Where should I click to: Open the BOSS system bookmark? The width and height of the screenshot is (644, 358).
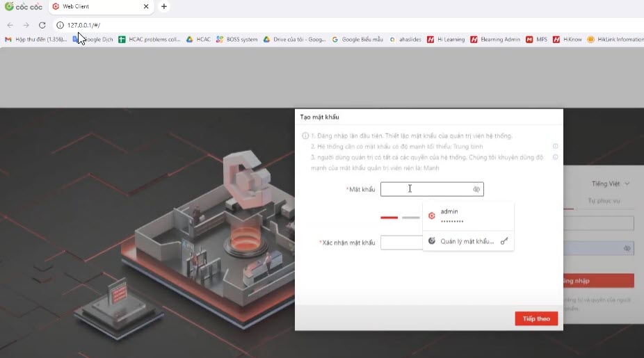pyautogui.click(x=236, y=40)
